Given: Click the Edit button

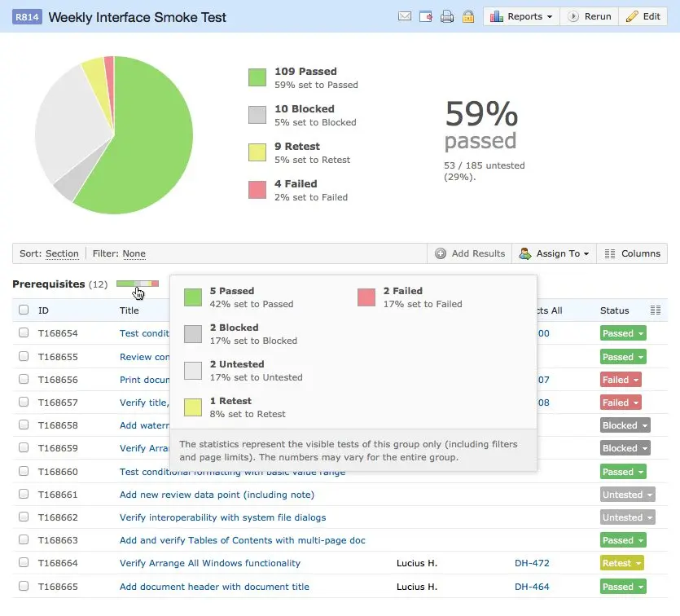Looking at the screenshot, I should (643, 16).
